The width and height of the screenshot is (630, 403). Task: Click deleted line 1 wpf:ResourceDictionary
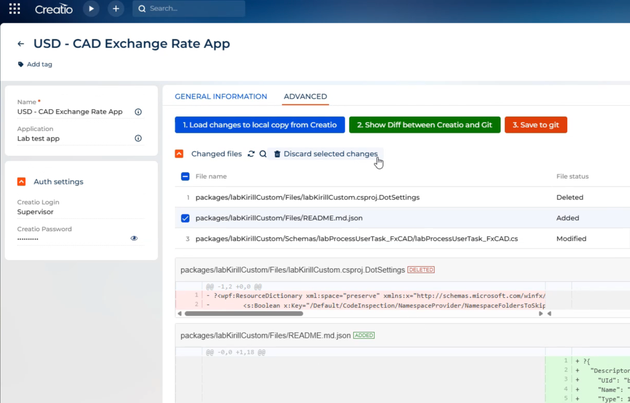pos(360,296)
